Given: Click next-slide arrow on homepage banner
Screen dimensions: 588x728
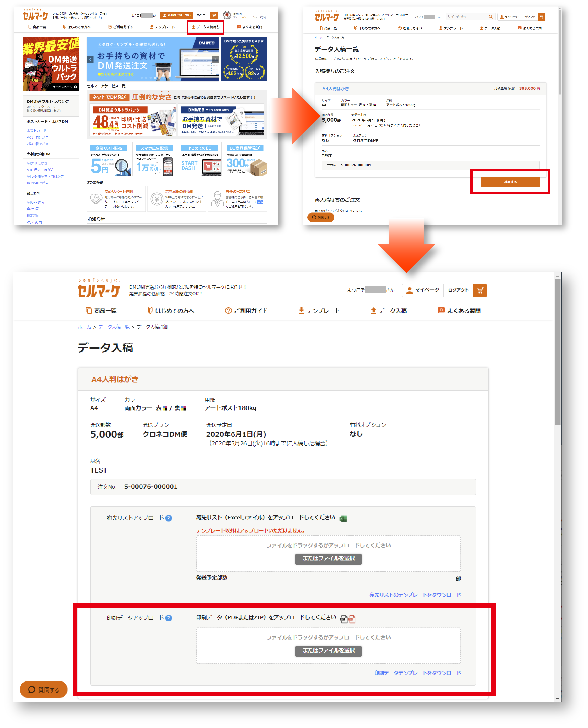Looking at the screenshot, I should (x=215, y=59).
